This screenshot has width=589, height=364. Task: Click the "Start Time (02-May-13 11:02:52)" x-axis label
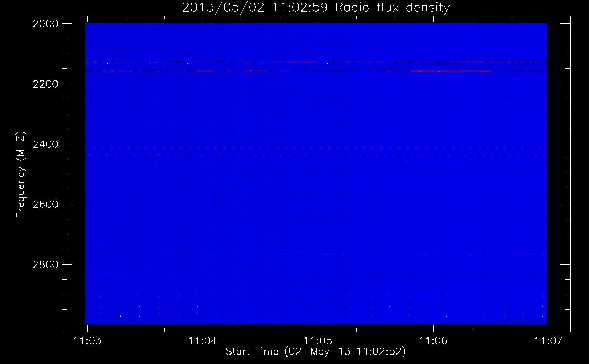point(315,352)
